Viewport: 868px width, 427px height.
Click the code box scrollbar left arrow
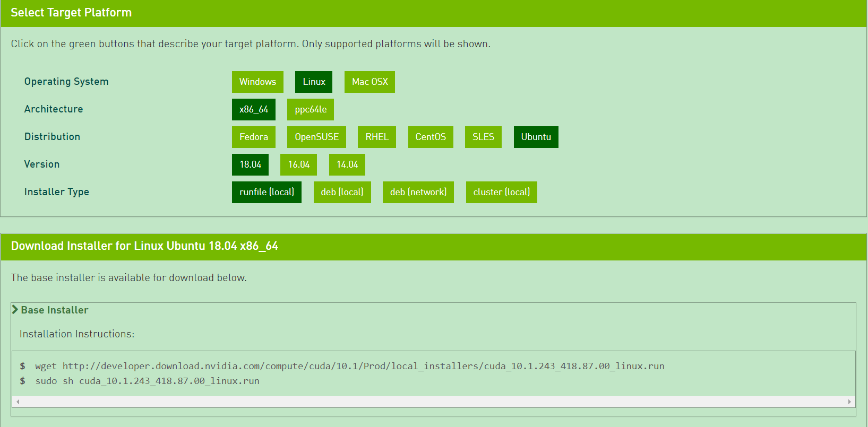coord(18,402)
